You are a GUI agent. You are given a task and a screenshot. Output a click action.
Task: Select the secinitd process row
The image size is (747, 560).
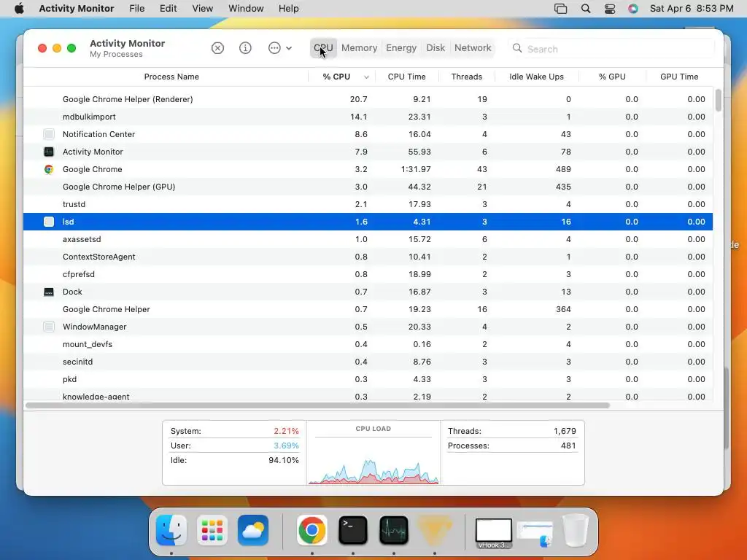click(368, 362)
